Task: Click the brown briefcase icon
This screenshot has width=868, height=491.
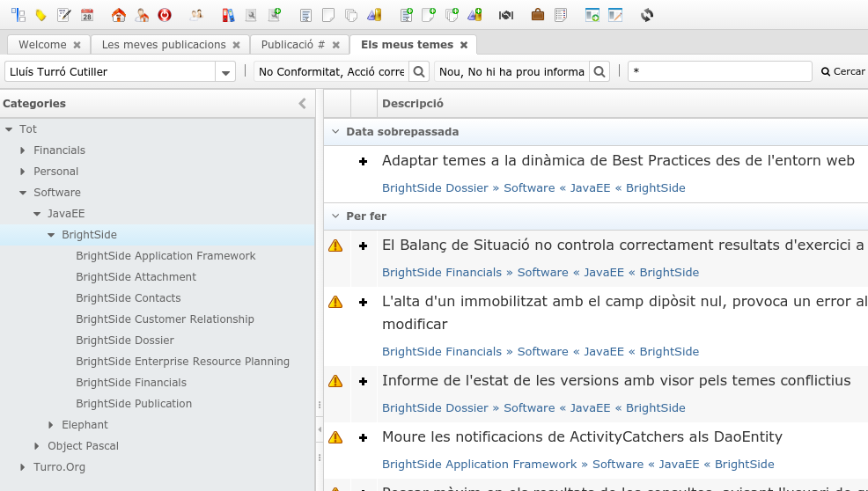Action: coord(537,15)
